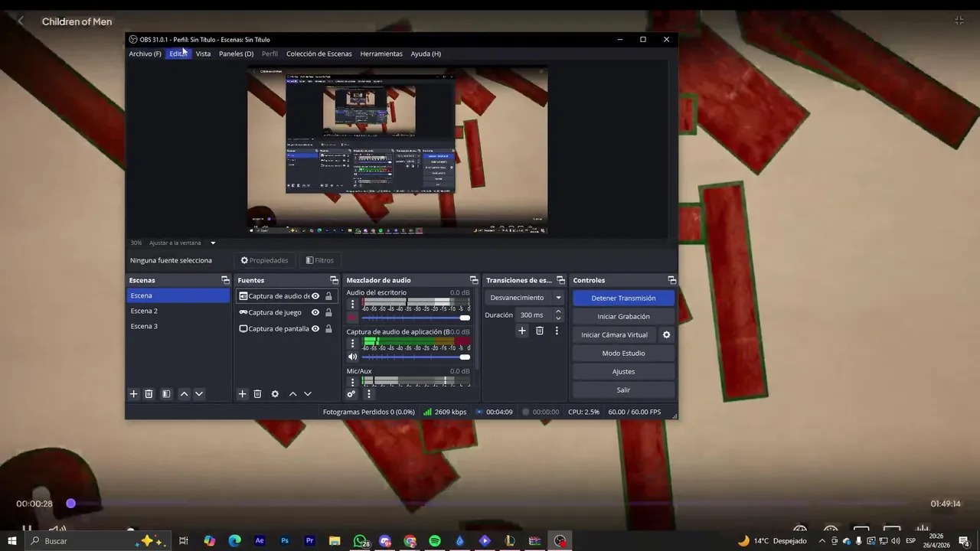Move source down in Fuentes list
Screen dimensions: 980x551
pyautogui.click(x=308, y=394)
